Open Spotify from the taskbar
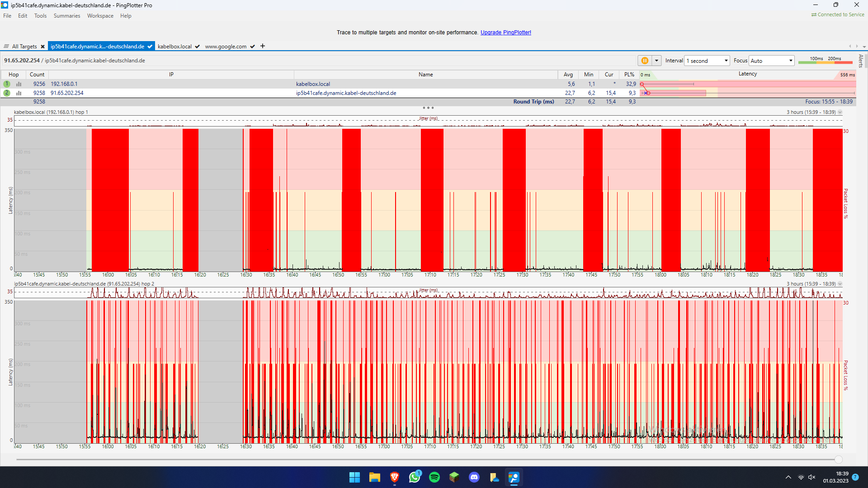Screen dimensions: 868x488 click(434, 477)
